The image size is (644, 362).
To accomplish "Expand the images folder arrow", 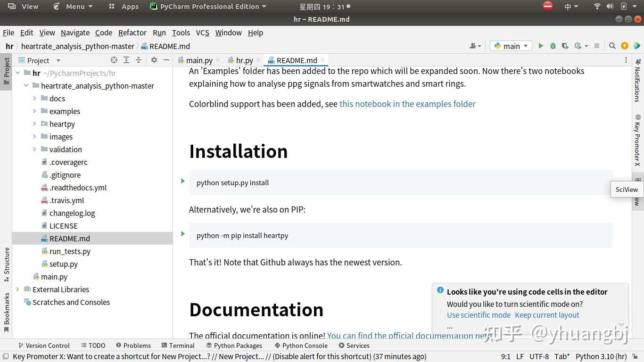I will (x=34, y=137).
